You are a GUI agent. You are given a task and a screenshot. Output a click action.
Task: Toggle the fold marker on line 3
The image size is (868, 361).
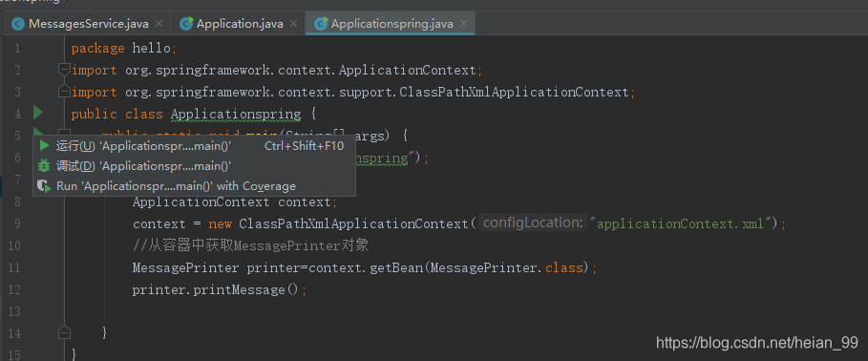(64, 91)
